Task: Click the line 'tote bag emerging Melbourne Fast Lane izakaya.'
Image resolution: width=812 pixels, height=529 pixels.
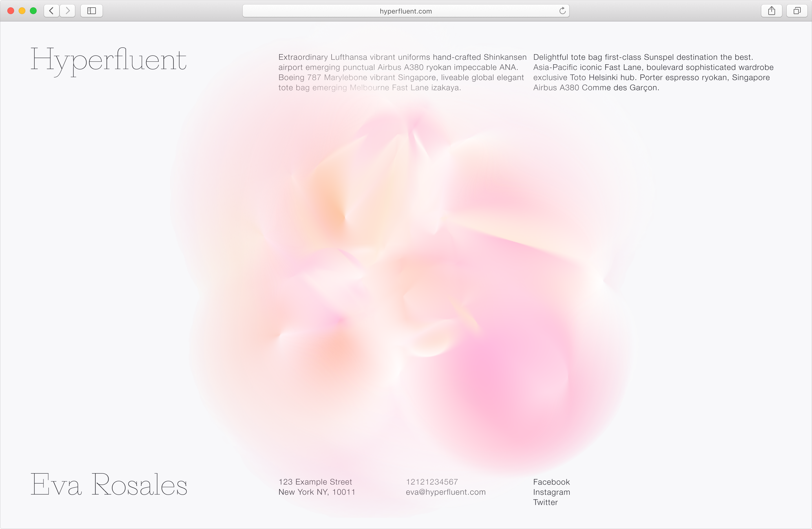Action: coord(370,88)
